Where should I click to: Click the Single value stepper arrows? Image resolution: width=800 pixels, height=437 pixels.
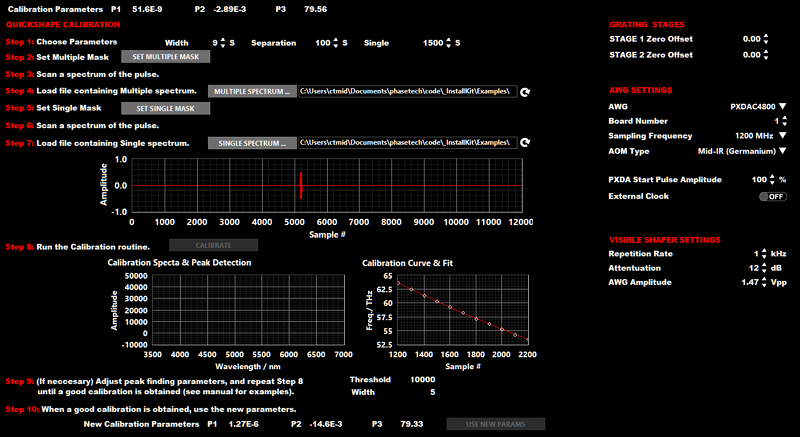[x=449, y=43]
